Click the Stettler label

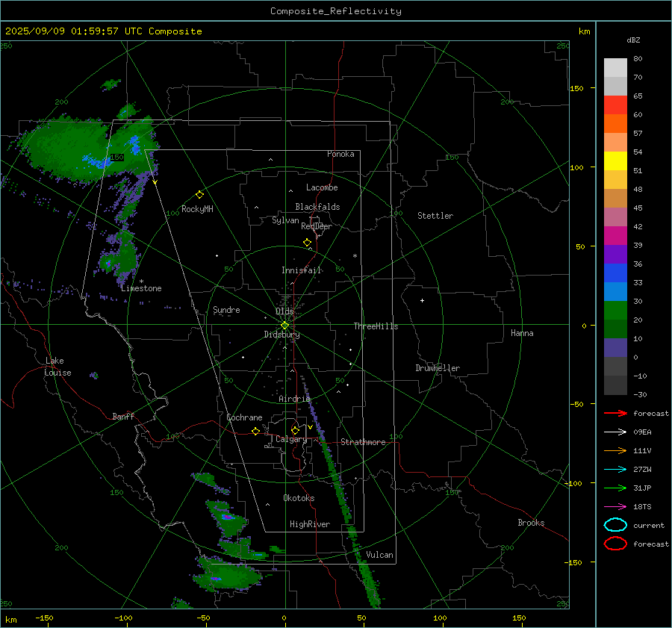tap(435, 216)
